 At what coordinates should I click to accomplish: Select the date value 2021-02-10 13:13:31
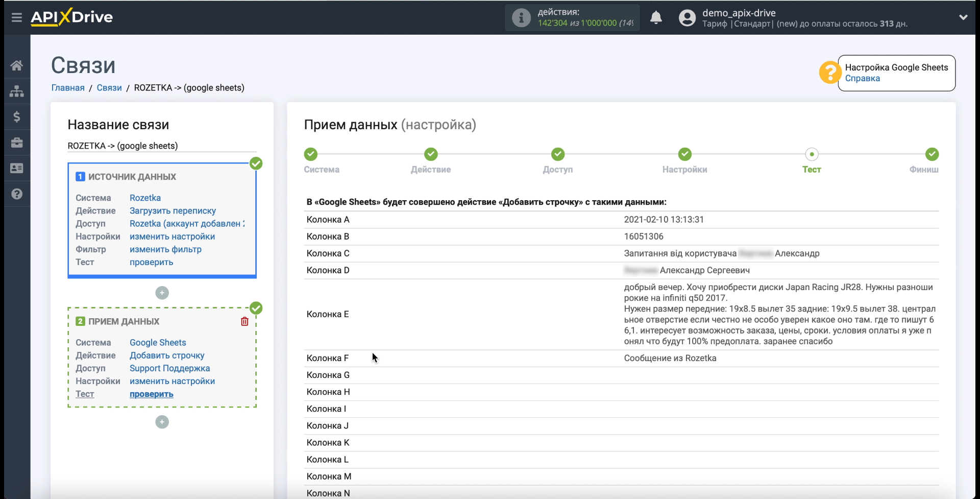point(664,220)
